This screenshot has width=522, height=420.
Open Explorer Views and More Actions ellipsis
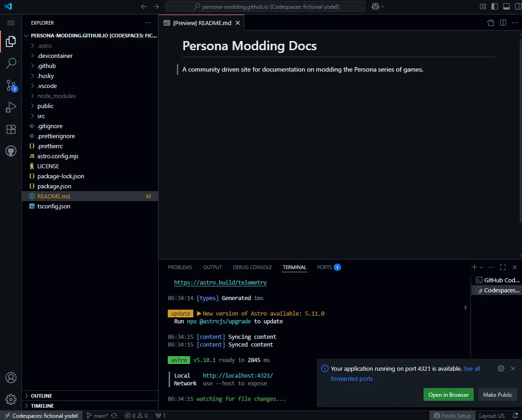148,23
